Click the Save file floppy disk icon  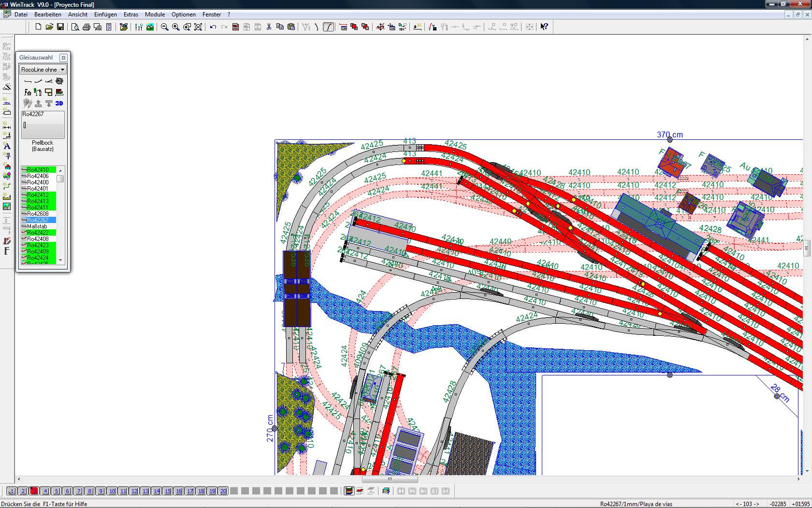[x=60, y=27]
